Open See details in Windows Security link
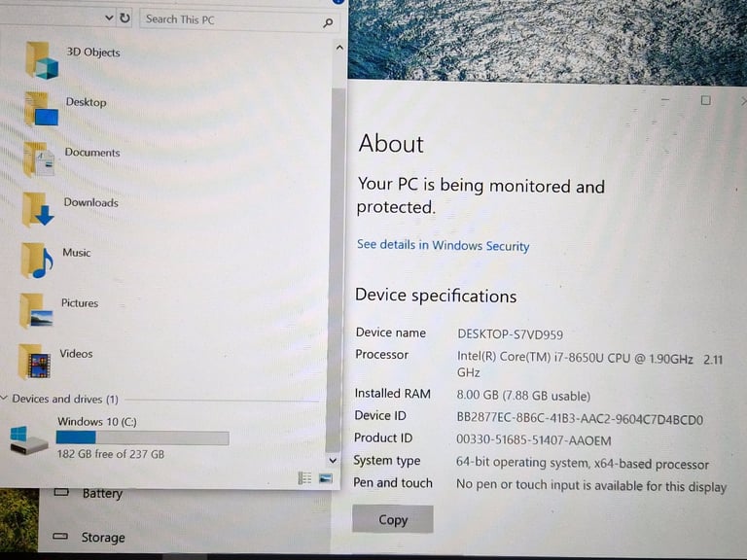Image resolution: width=747 pixels, height=560 pixels. pos(444,245)
